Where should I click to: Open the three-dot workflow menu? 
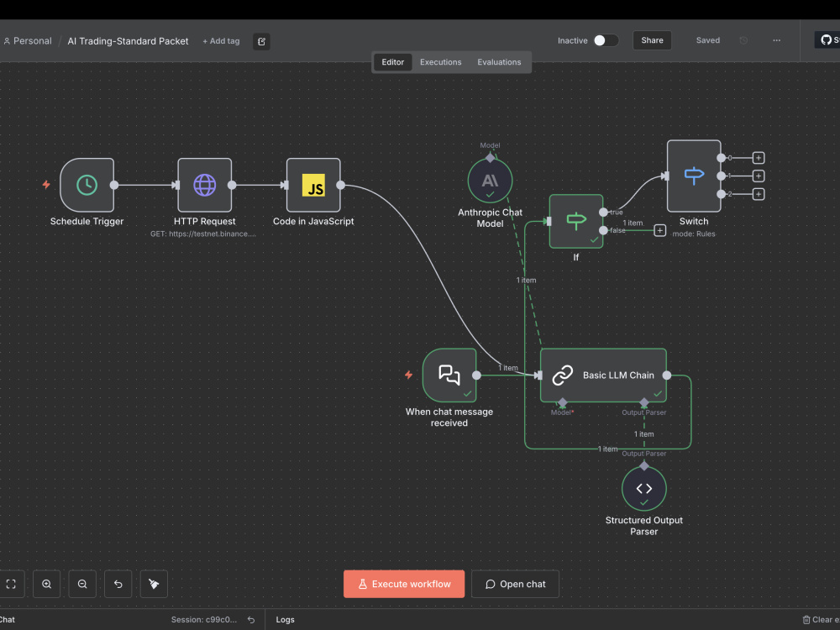click(777, 40)
